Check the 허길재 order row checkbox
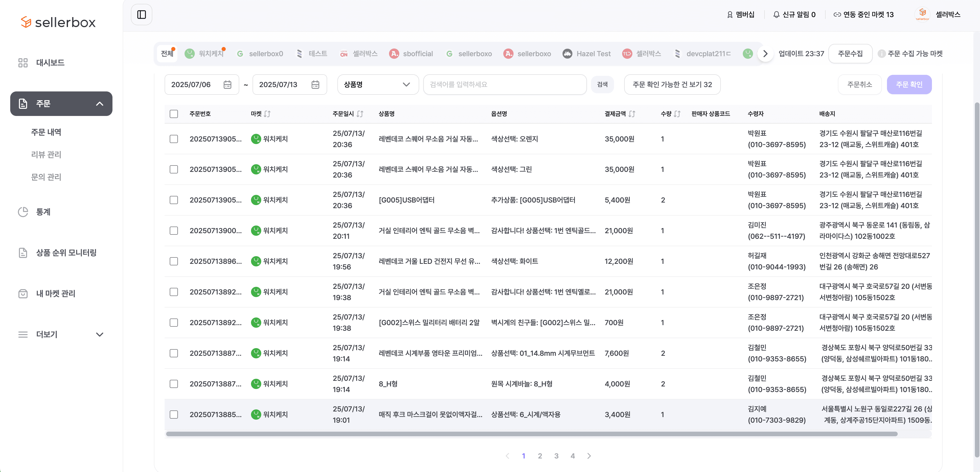Screen dimensions: 980x472 point(174,261)
